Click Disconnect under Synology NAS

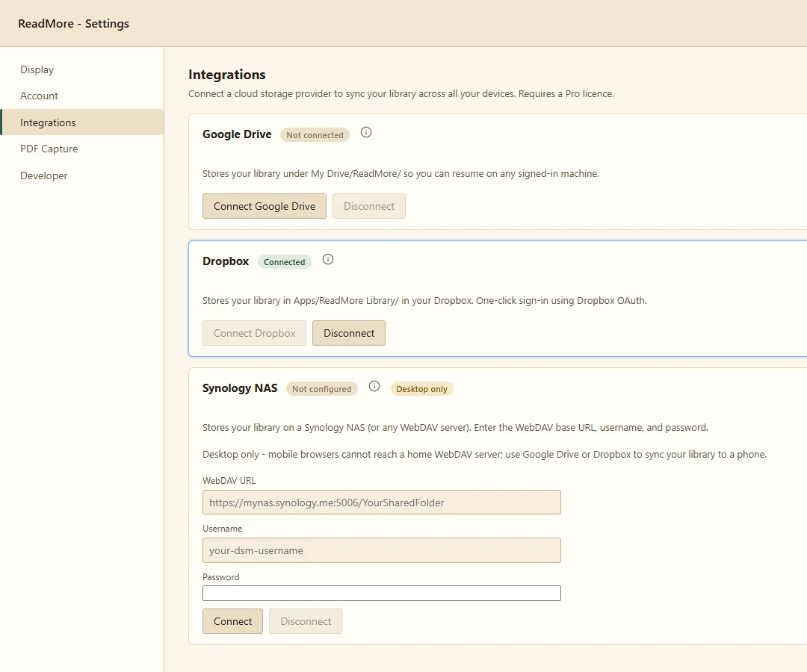[x=306, y=621]
